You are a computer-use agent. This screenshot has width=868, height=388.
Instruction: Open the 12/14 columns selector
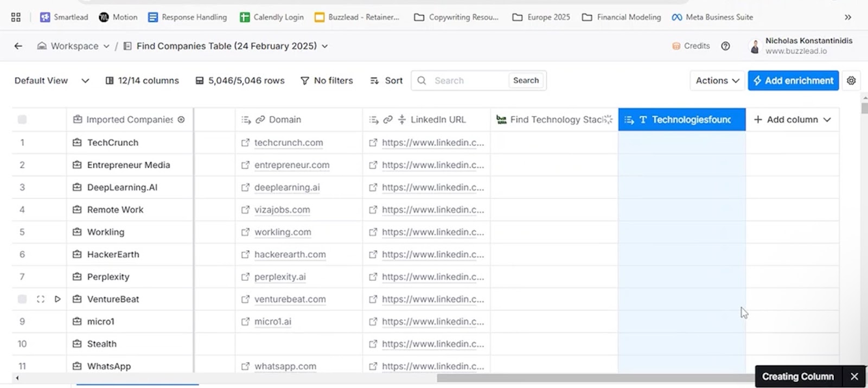(142, 80)
